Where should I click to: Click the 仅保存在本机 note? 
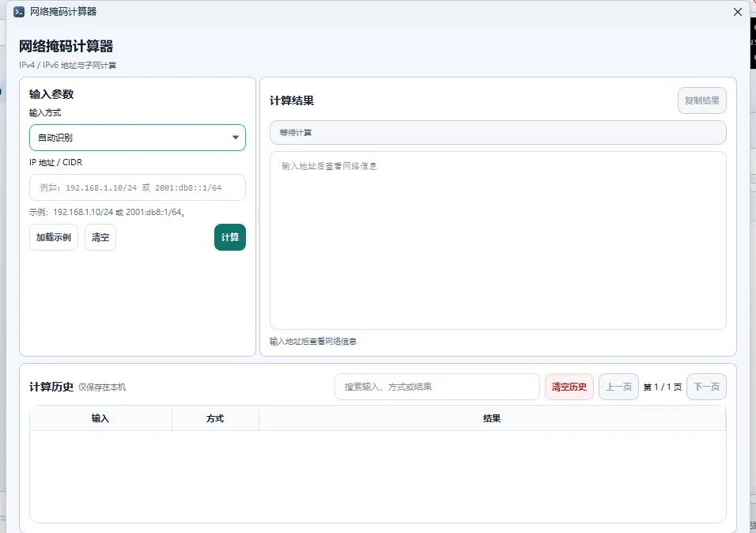pos(102,387)
